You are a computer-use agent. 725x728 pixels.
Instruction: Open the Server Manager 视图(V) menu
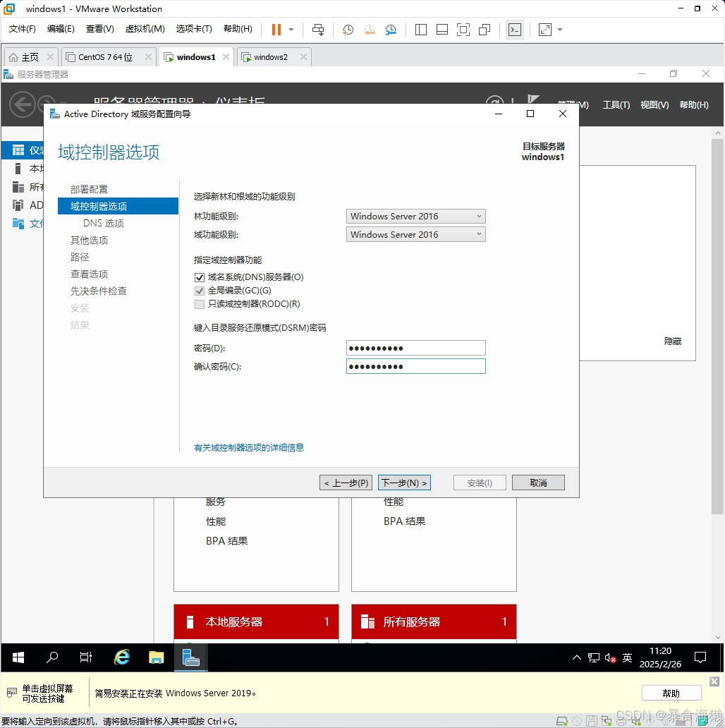[654, 105]
